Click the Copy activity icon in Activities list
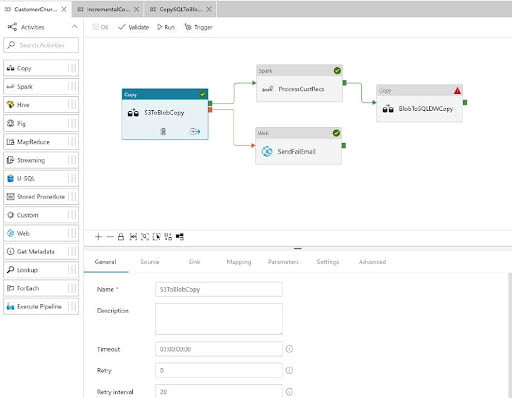The width and height of the screenshot is (512, 398). [x=10, y=68]
